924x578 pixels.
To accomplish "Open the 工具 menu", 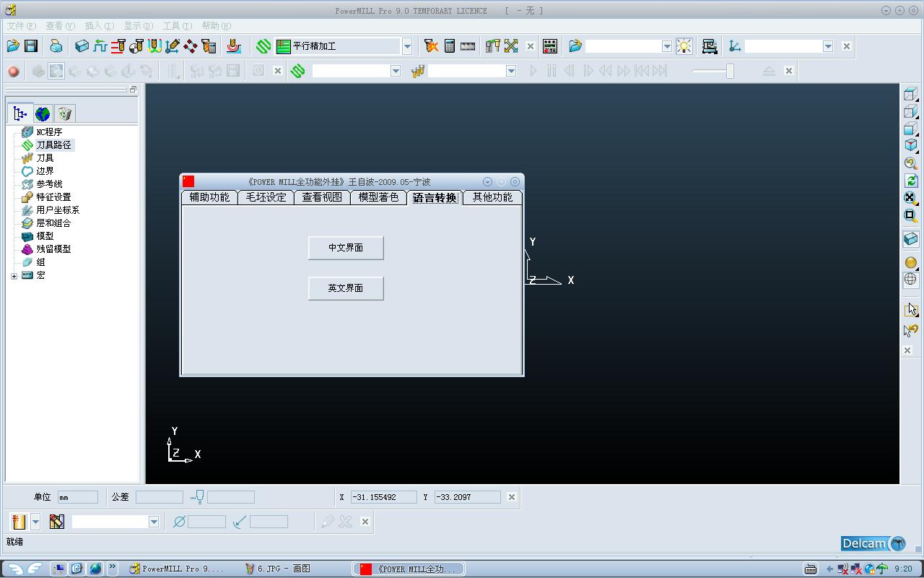I will [x=178, y=26].
